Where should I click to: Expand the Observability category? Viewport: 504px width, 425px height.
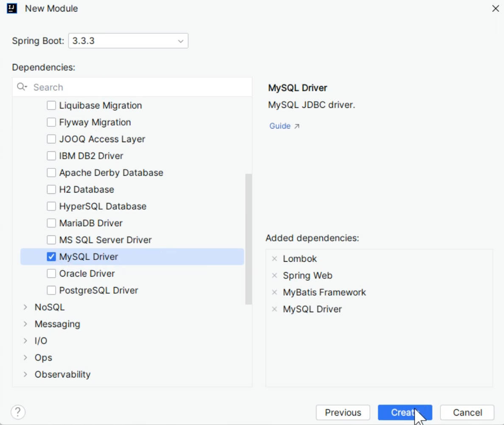(25, 375)
